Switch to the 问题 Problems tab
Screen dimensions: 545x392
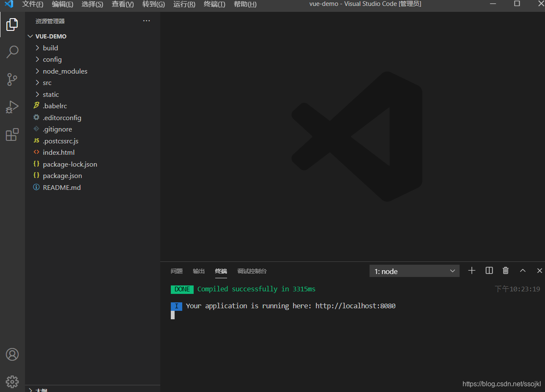(177, 271)
